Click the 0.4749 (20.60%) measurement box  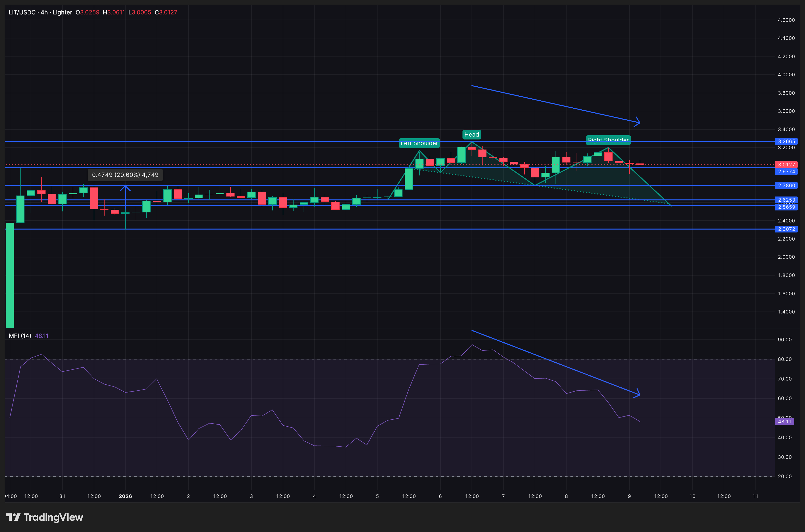point(125,175)
